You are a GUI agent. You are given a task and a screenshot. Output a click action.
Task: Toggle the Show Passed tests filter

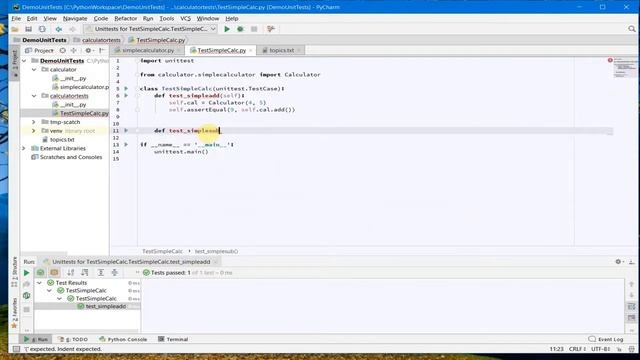click(40, 273)
